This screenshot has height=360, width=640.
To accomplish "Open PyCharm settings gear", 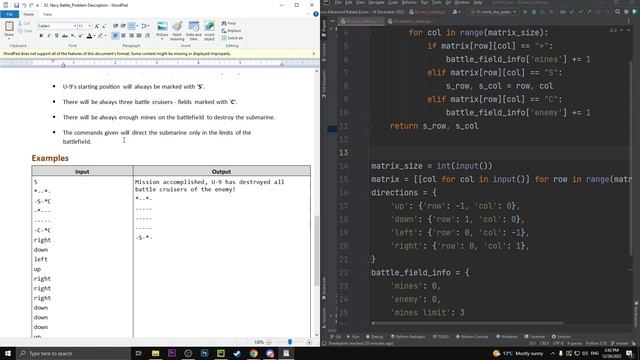I will click(626, 12).
